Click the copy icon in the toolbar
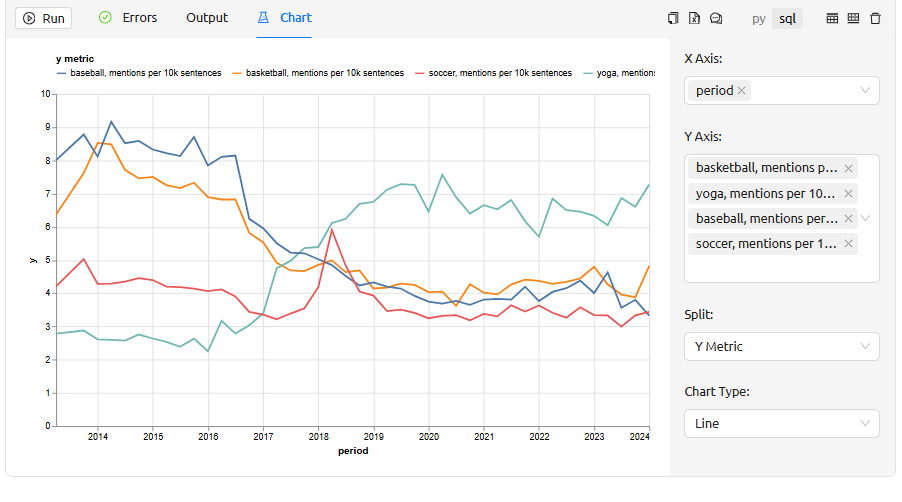Image resolution: width=902 pixels, height=502 pixels. (x=673, y=18)
